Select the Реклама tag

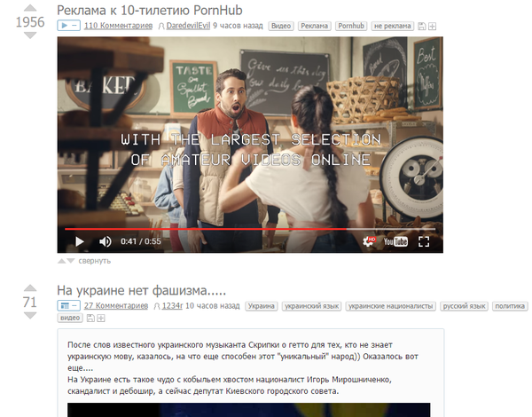315,27
